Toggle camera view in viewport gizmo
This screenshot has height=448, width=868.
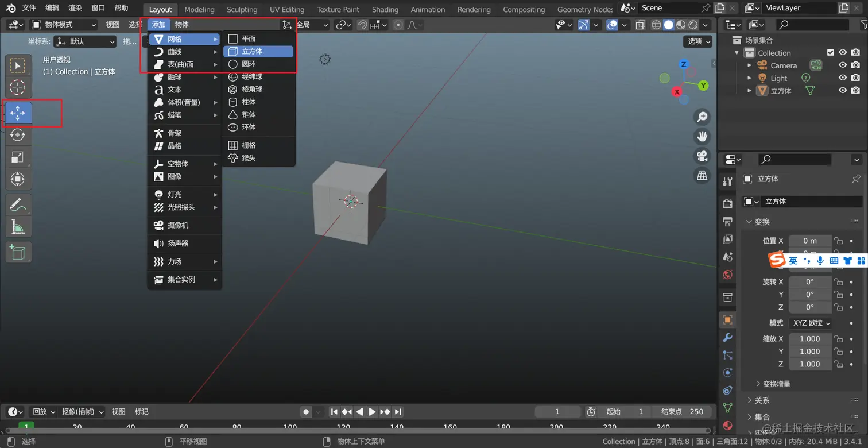coord(702,156)
